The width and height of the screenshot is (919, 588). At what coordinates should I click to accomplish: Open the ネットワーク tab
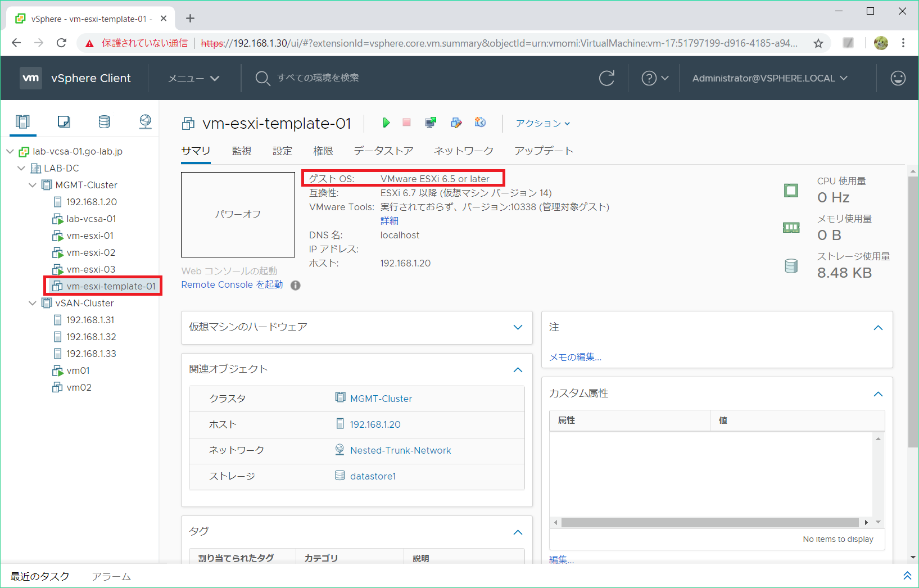coord(464,151)
